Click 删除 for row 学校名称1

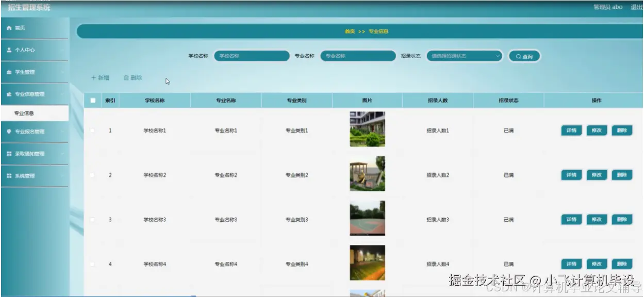coord(622,130)
